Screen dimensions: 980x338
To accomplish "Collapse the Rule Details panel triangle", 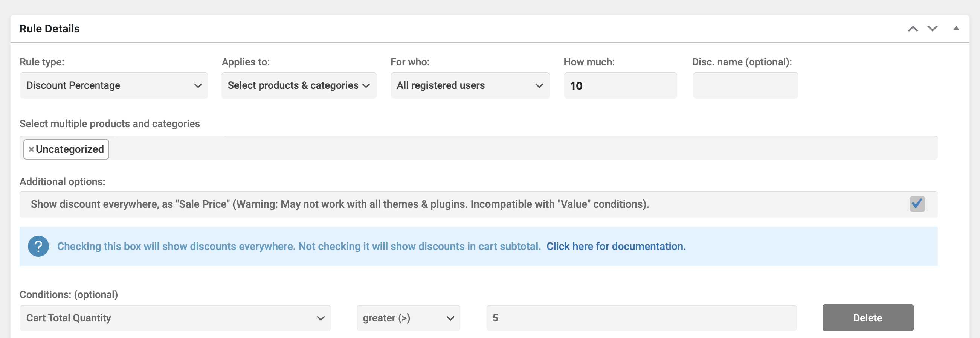I will pyautogui.click(x=956, y=28).
